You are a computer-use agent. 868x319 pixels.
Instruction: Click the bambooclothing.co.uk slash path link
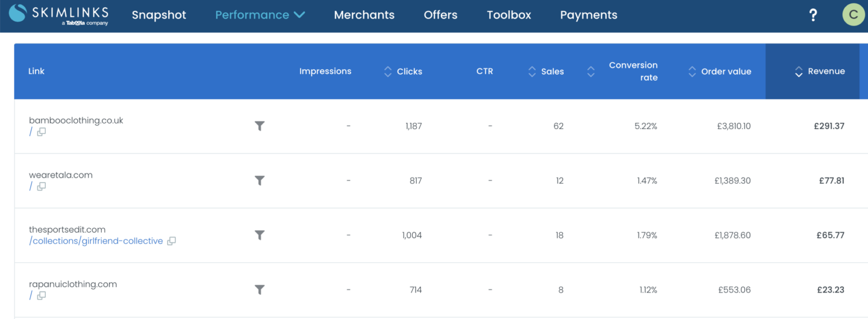(x=31, y=132)
